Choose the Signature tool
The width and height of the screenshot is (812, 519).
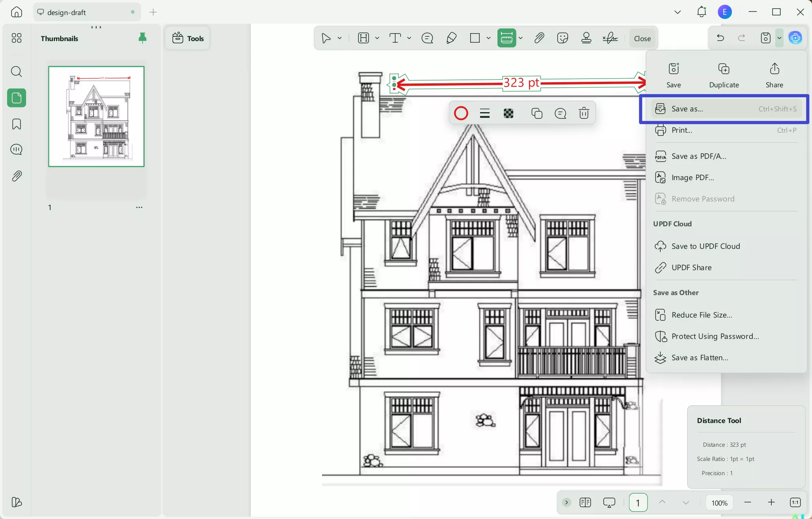[610, 38]
